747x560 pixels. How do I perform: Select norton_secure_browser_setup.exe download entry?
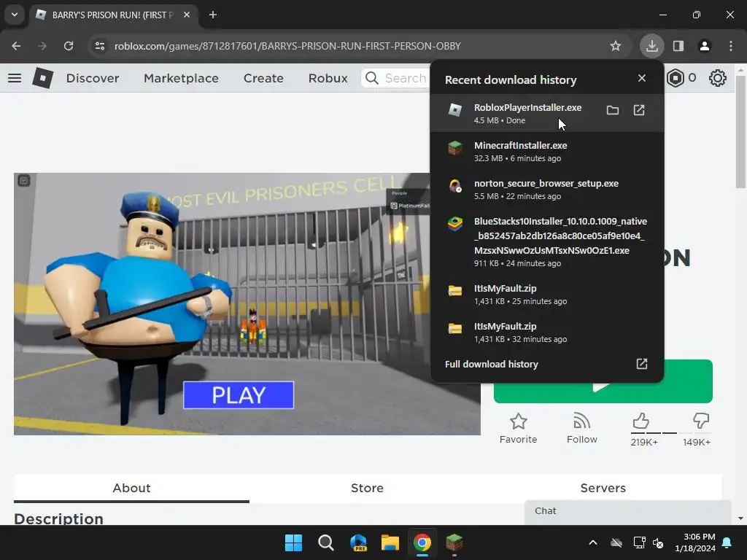(x=546, y=190)
